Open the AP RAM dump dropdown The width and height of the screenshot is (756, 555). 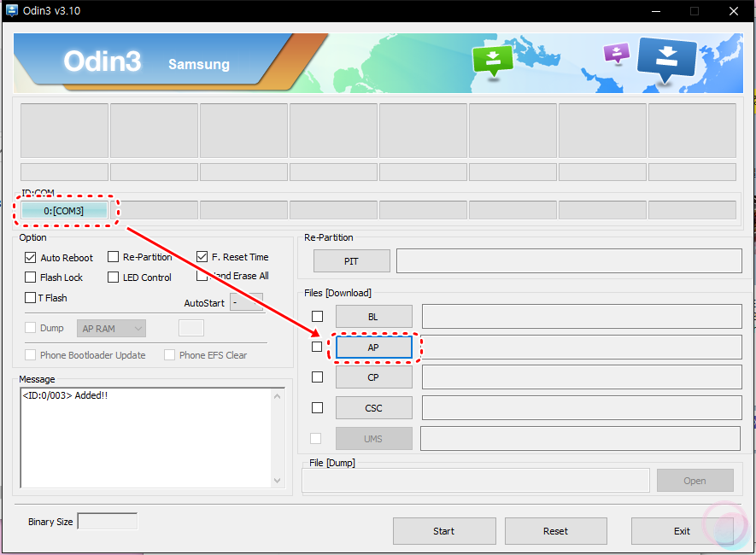pos(111,329)
